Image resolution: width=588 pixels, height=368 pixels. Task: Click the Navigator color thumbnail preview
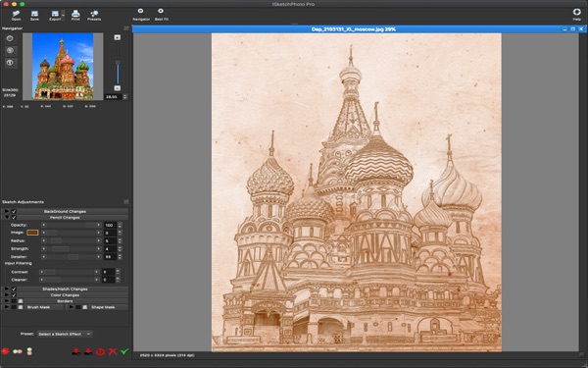pos(63,66)
